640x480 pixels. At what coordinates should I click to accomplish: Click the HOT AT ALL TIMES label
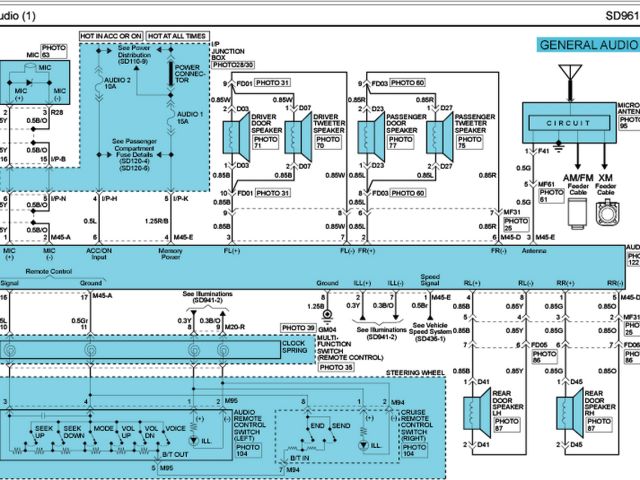pos(181,36)
